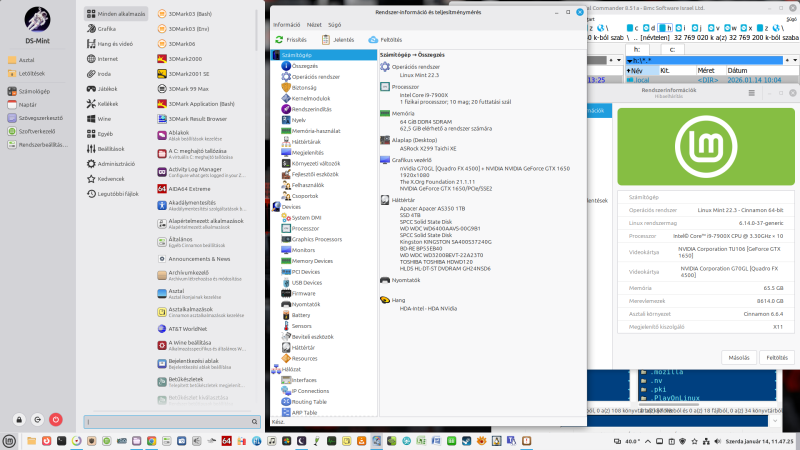Select Biztonság in the tree
800x450 pixels.
[x=299, y=88]
